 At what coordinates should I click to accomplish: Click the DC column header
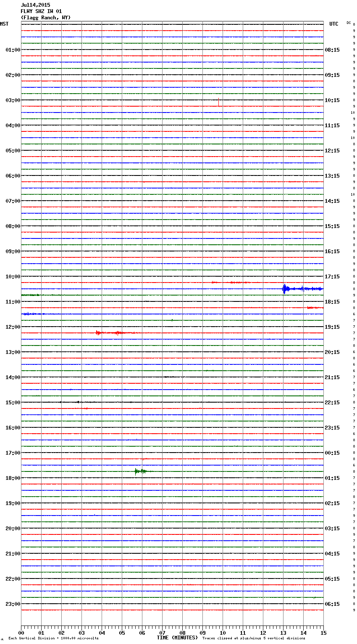[349, 23]
